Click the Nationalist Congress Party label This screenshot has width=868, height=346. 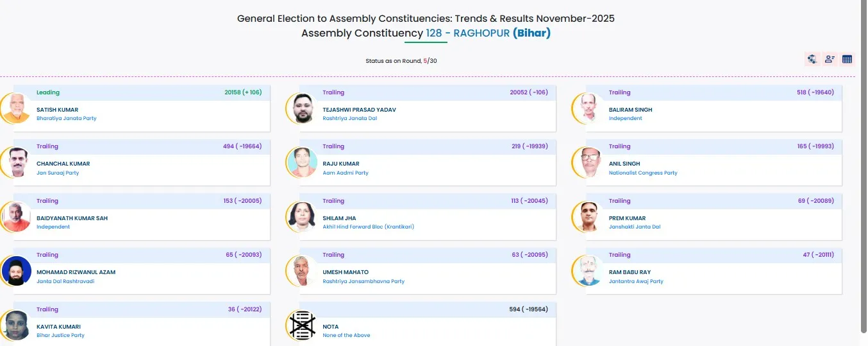(x=643, y=173)
